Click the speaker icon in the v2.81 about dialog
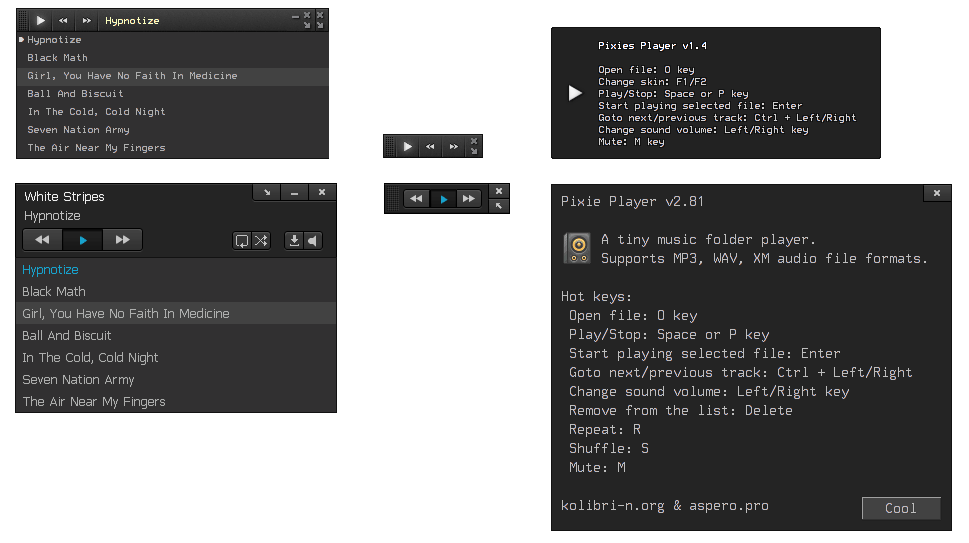969x543 pixels. pos(578,248)
